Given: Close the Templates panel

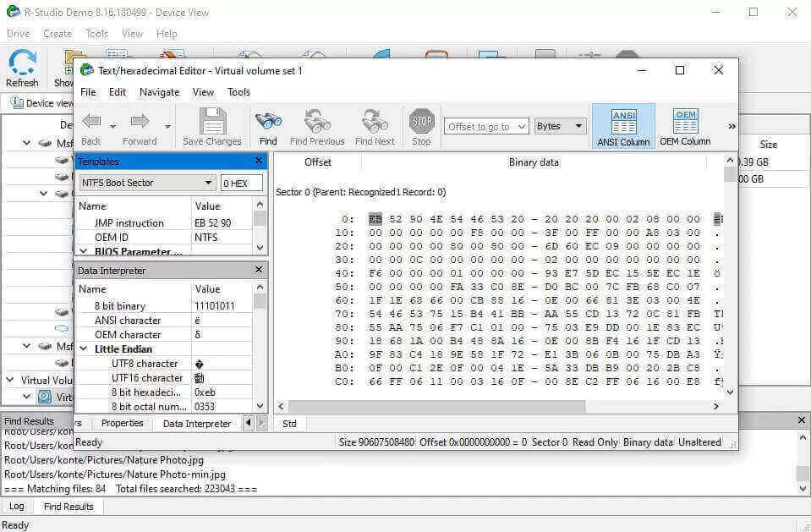Looking at the screenshot, I should [x=259, y=161].
